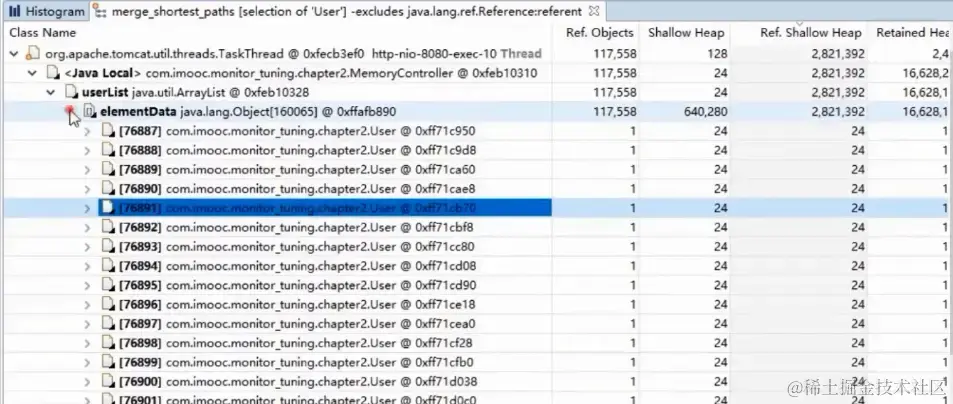Click the object icon of [76899] User

click(108, 363)
